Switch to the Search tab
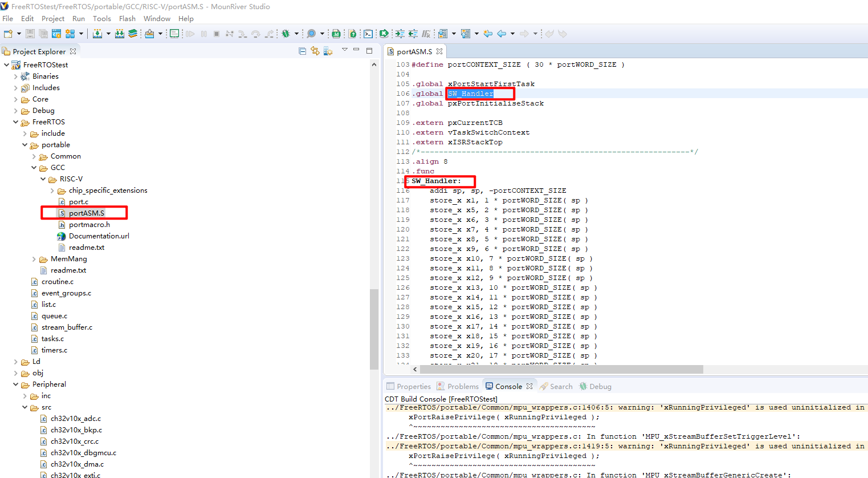Viewport: 868px width, 478px height. coord(556,386)
